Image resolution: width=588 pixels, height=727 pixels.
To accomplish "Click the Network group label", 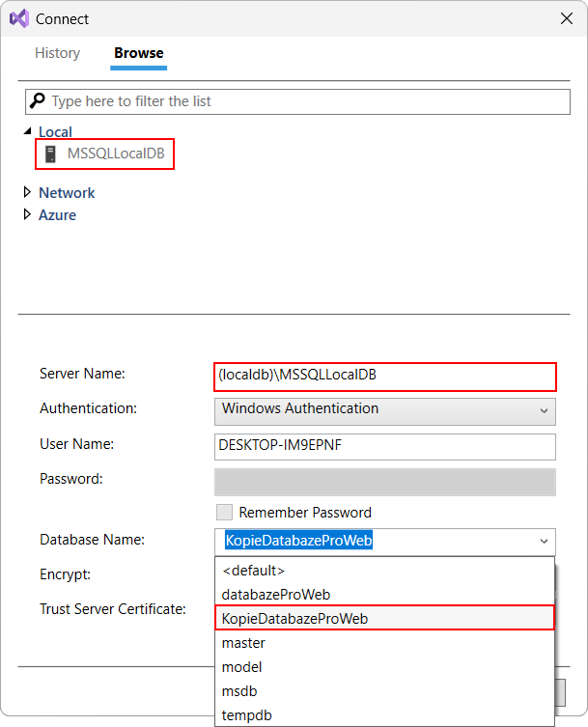I will coord(67,192).
